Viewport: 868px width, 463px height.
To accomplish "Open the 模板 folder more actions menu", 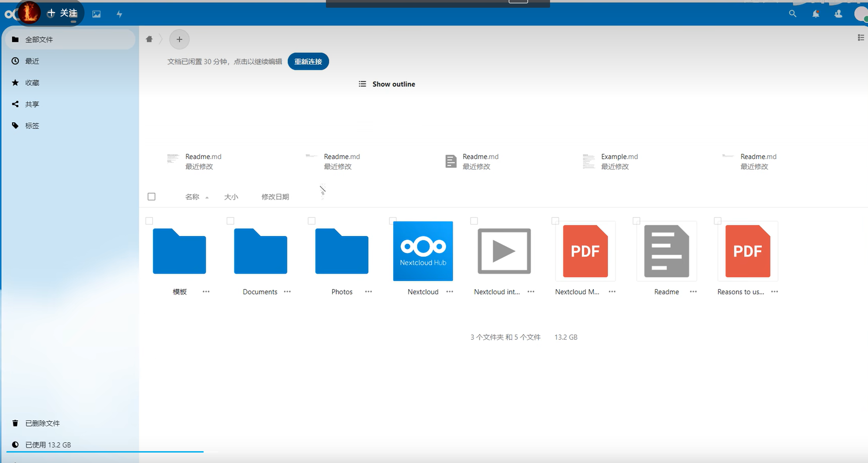I will tap(206, 292).
